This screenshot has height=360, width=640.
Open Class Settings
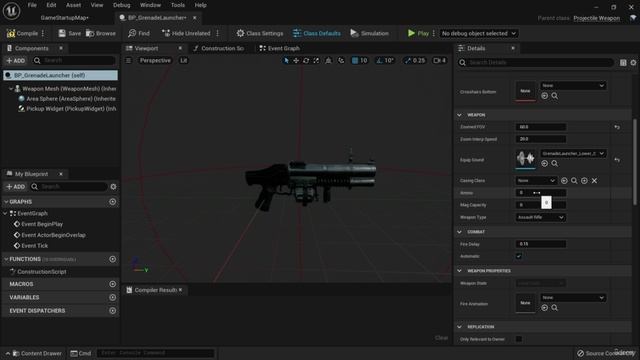click(260, 33)
